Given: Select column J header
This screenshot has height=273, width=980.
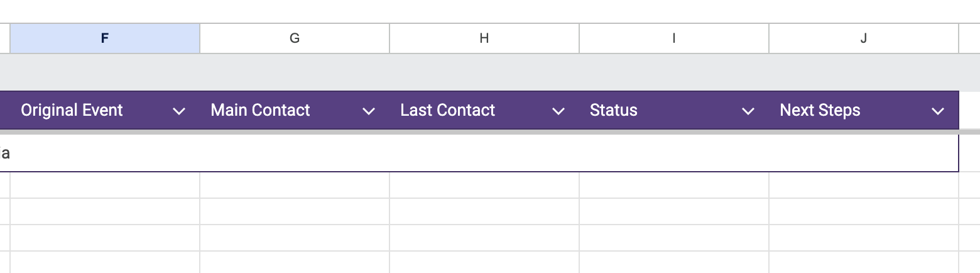Looking at the screenshot, I should [864, 38].
